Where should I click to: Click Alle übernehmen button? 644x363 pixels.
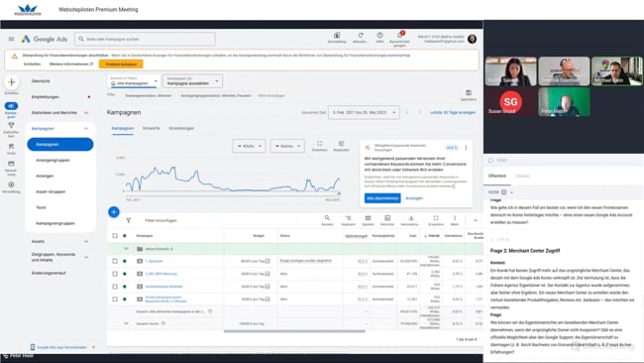coord(382,198)
